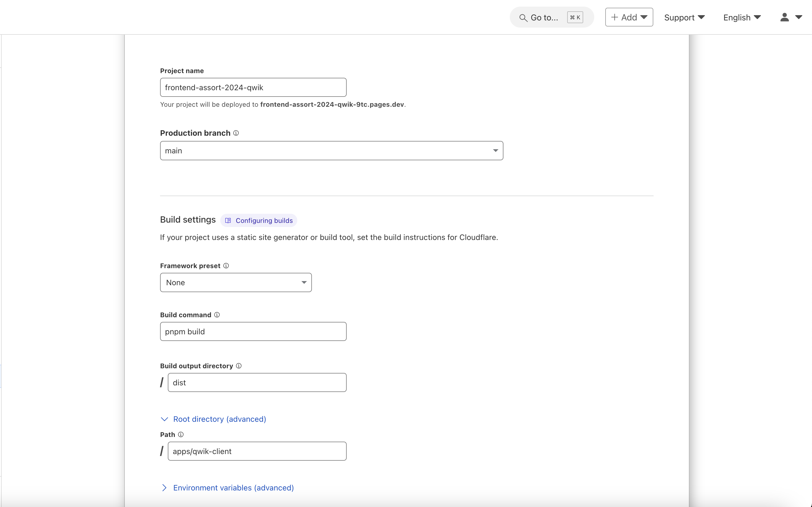Screen dimensions: 812x507
Task: Open the Support menu
Action: pyautogui.click(x=684, y=17)
